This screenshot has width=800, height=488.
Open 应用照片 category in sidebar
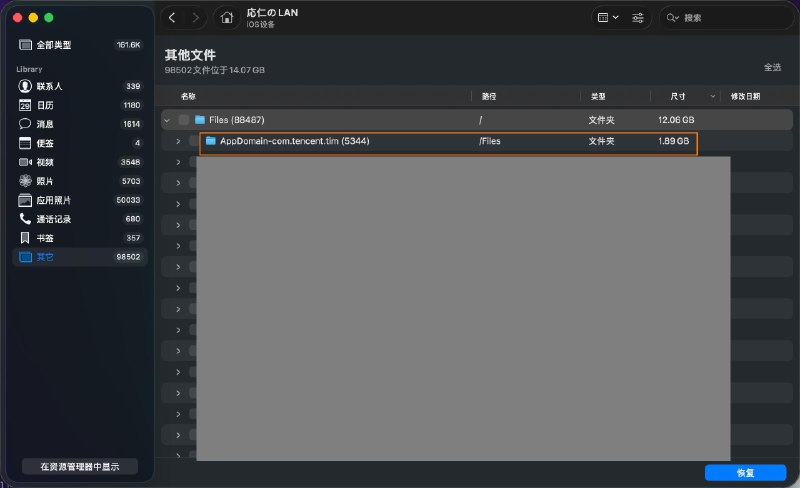click(80, 200)
